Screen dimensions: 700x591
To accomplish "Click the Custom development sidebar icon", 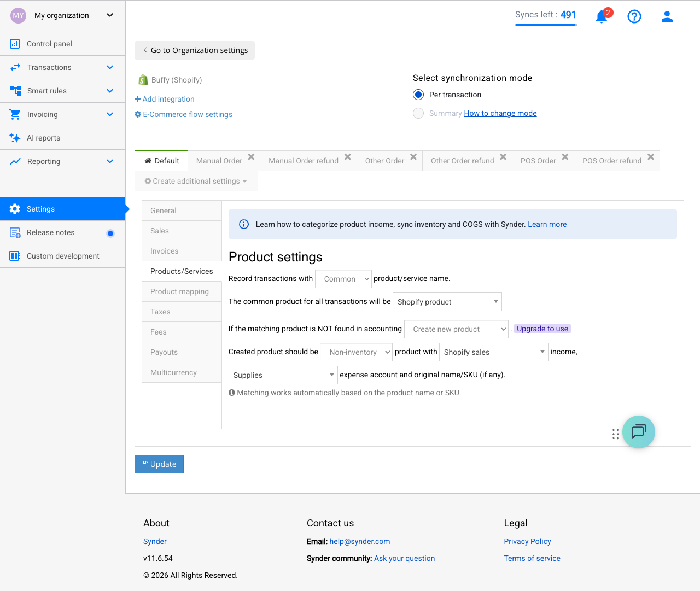I will pos(15,256).
